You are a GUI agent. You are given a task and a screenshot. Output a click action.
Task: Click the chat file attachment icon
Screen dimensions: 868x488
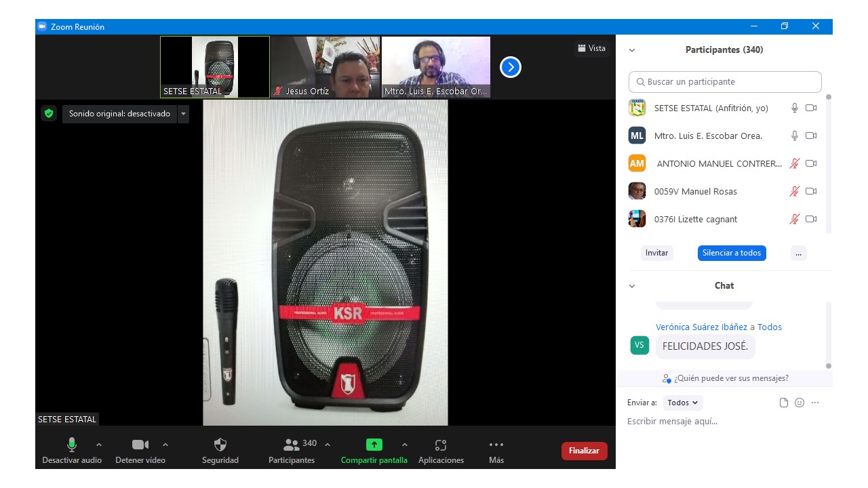coord(784,403)
